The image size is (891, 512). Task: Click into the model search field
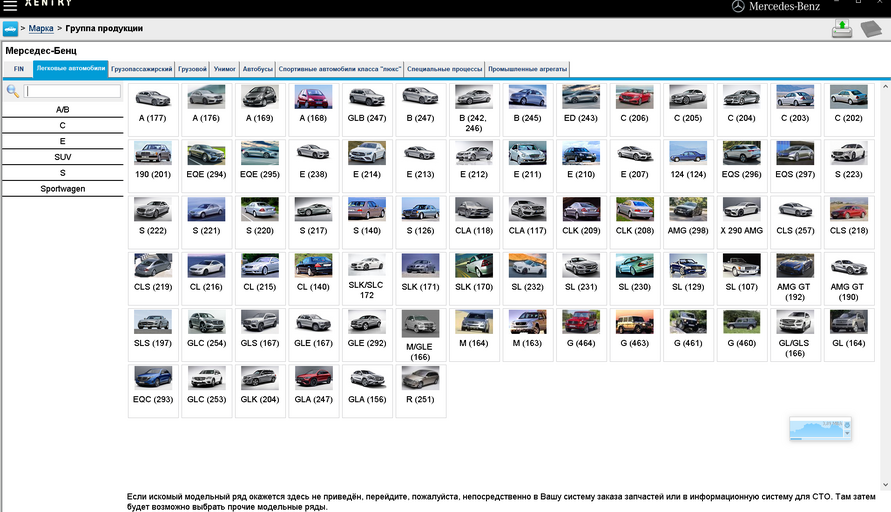tap(72, 91)
